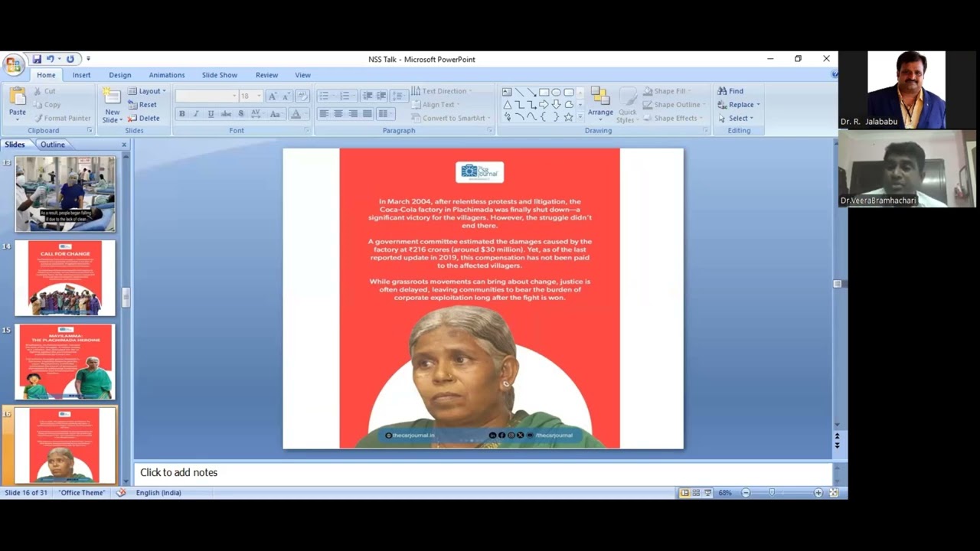The height and width of the screenshot is (551, 980).
Task: Open the Font dialog launcher
Action: (308, 131)
